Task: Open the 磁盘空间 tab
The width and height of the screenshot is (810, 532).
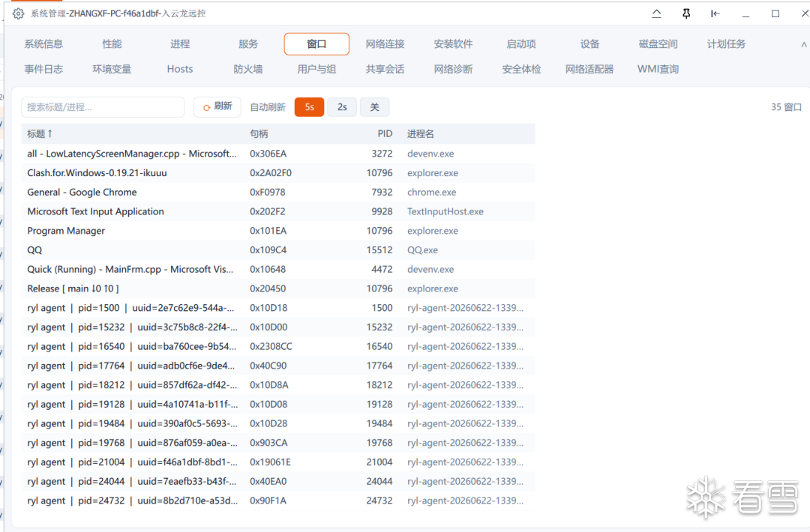Action: click(658, 44)
